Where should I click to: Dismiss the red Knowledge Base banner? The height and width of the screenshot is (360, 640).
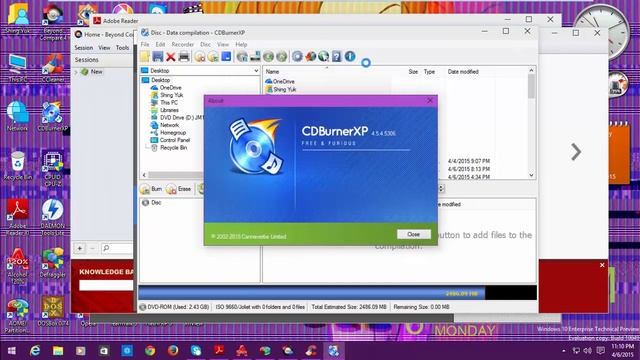(x=602, y=265)
